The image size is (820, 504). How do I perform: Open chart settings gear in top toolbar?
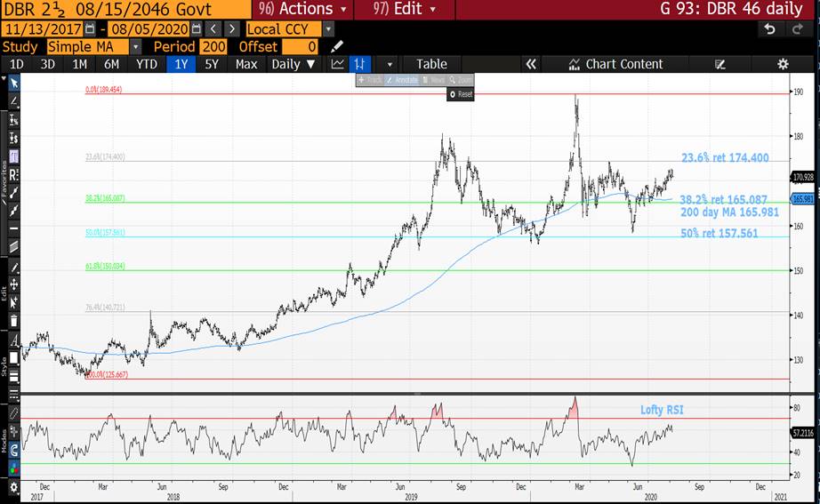click(783, 64)
